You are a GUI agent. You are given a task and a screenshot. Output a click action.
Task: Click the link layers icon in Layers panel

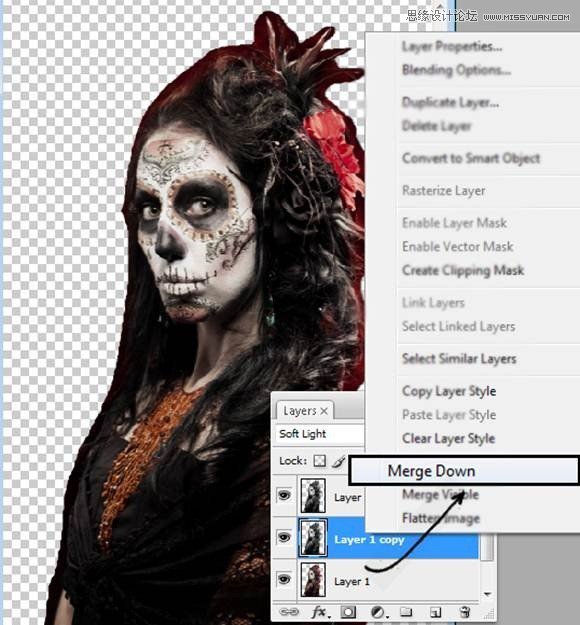click(x=288, y=612)
